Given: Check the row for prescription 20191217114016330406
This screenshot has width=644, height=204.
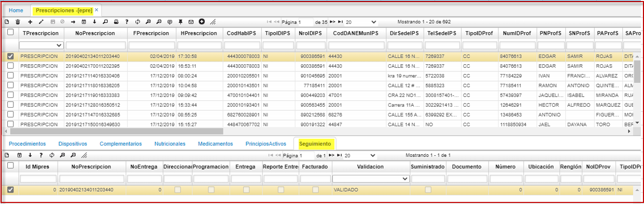Looking at the screenshot, I should pyautogui.click(x=10, y=76).
